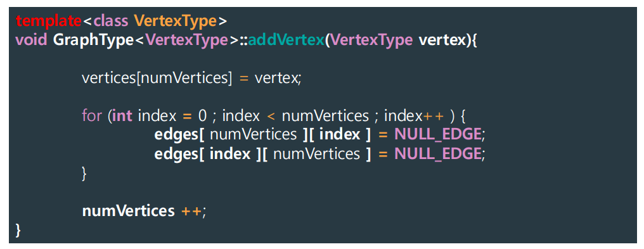Click the 'addVertex' function name
The image size is (644, 249).
click(x=286, y=40)
